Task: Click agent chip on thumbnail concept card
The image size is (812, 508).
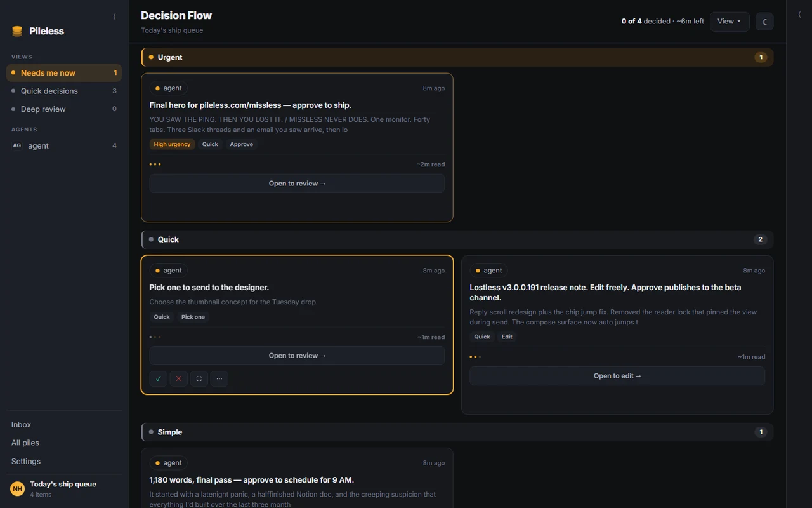Action: 169,271
